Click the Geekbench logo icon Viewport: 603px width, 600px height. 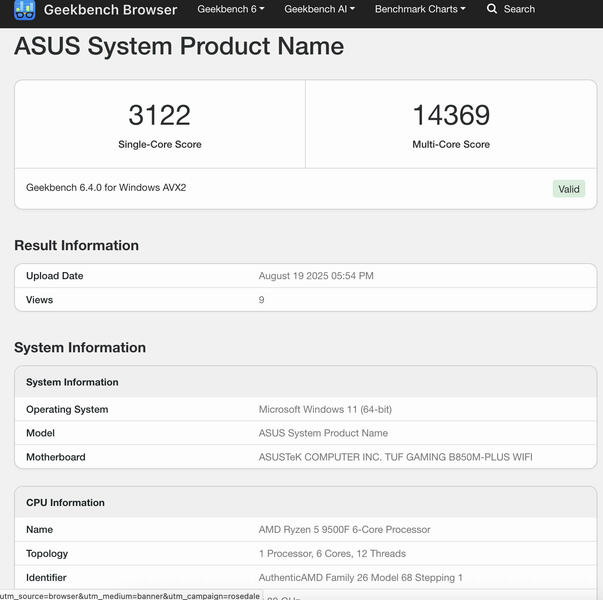point(25,10)
